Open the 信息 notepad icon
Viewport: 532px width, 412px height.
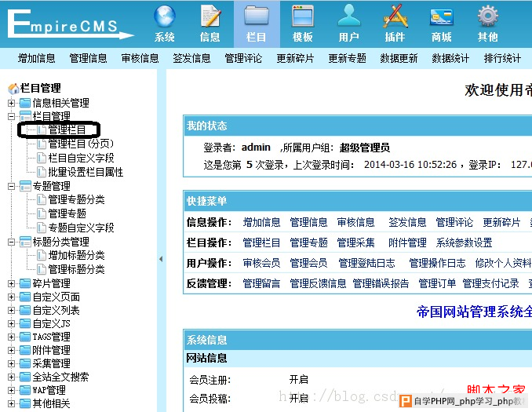[210, 16]
